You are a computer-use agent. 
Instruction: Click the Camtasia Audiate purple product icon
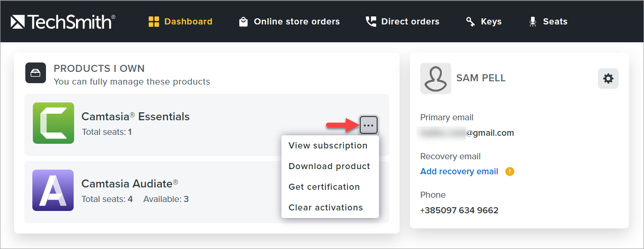[53, 190]
